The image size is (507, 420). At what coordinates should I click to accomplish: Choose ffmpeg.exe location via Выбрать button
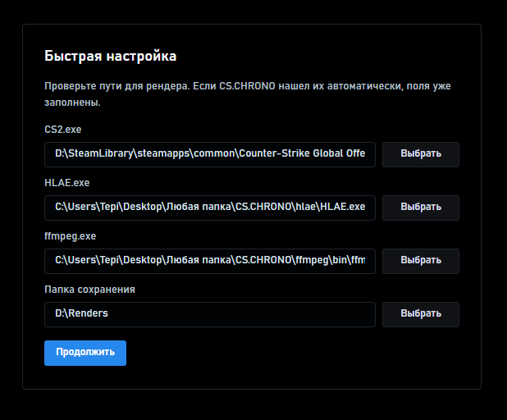pos(421,261)
